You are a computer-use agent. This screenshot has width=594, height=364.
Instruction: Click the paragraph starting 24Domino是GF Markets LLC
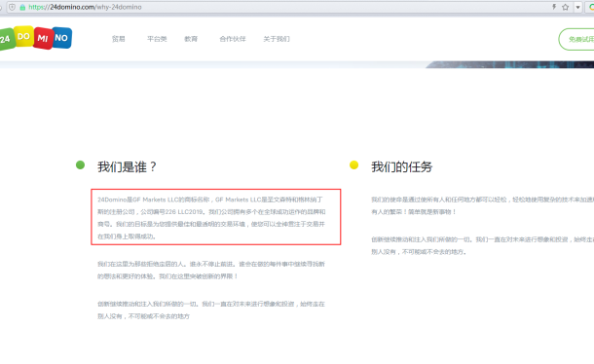[211, 218]
